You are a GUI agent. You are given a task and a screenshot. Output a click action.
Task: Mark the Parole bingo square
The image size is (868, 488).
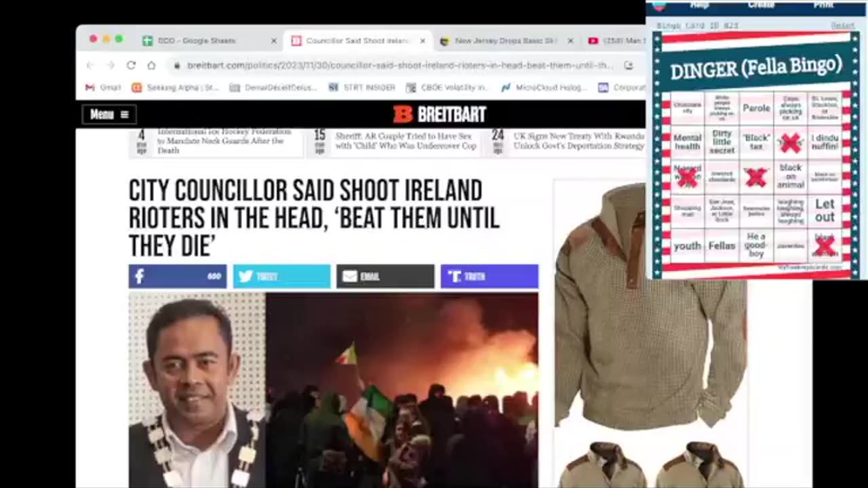pyautogui.click(x=756, y=108)
